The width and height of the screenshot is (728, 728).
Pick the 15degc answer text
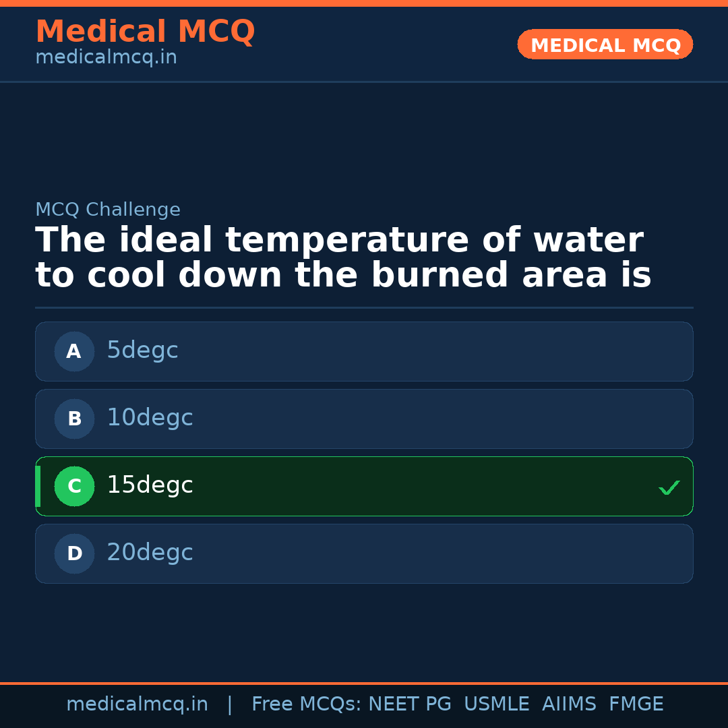[150, 485]
